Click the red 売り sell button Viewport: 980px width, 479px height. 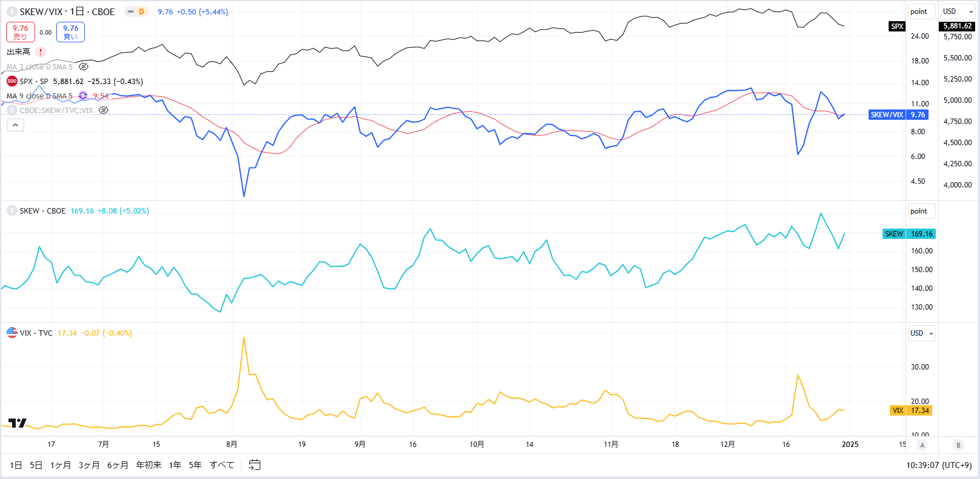point(21,32)
